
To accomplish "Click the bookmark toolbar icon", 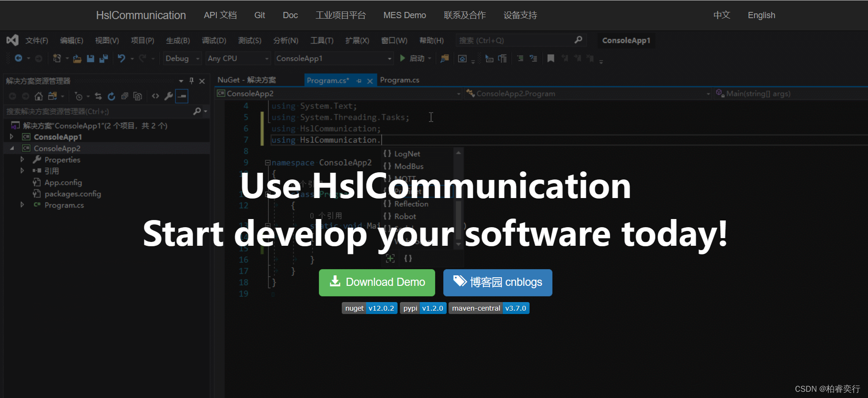I will point(551,58).
